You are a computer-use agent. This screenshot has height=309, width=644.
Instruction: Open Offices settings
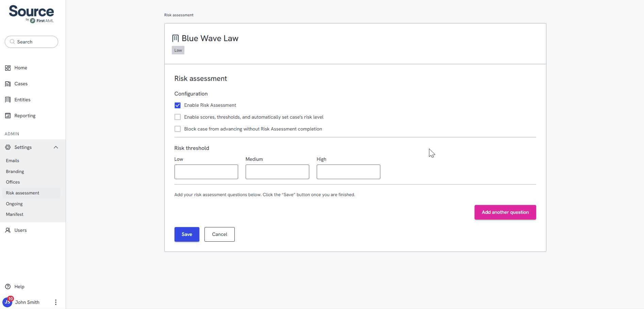coord(13,182)
